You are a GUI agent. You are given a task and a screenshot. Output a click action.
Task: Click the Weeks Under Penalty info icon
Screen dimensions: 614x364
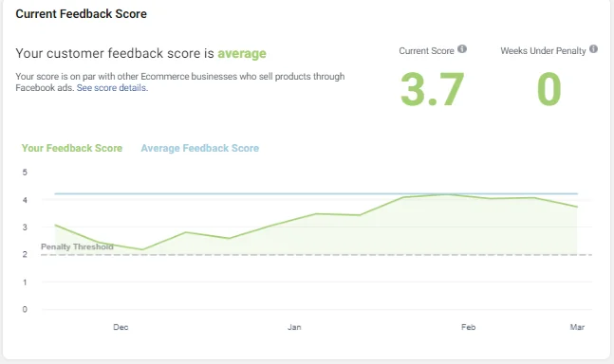pos(594,49)
